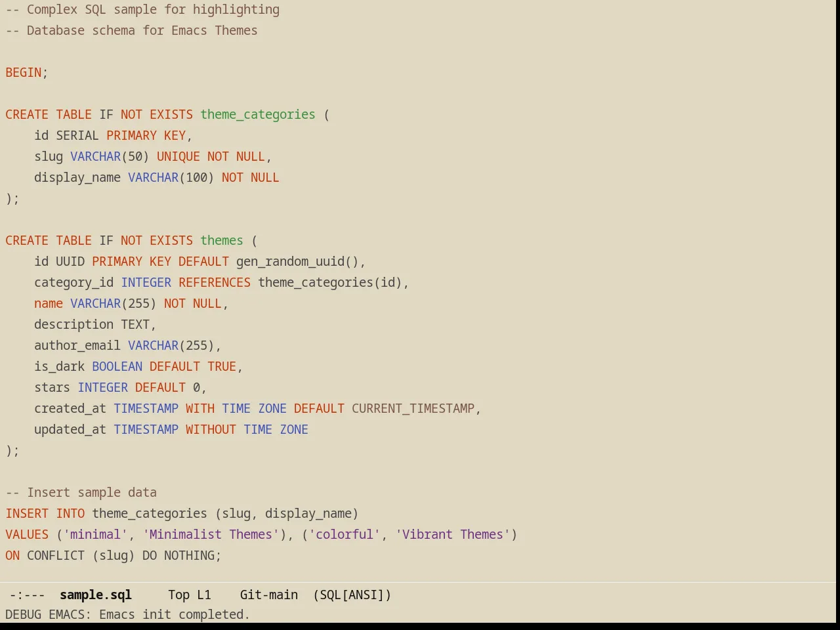The image size is (840, 630).
Task: Click VARCHAR(50) type on the slug line
Action: click(110, 156)
